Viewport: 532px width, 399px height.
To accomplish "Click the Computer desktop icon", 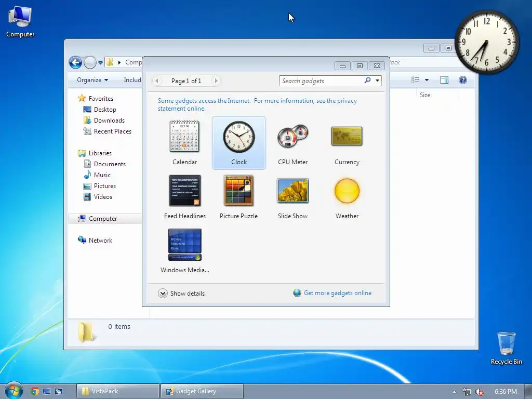I will [x=20, y=22].
